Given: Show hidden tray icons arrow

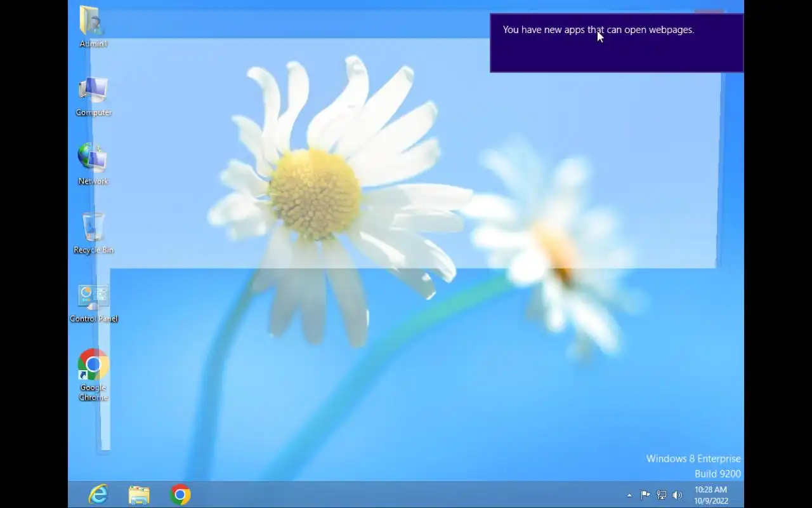Looking at the screenshot, I should (629, 495).
